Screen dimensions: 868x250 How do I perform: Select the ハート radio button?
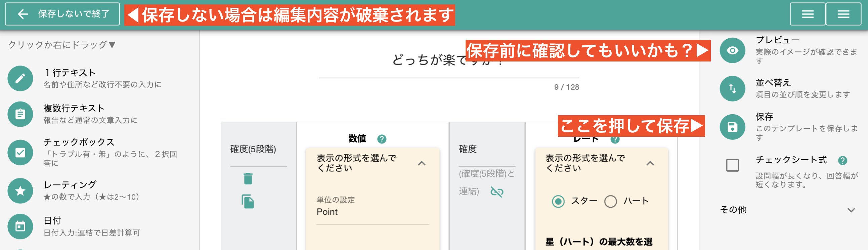coord(610,202)
